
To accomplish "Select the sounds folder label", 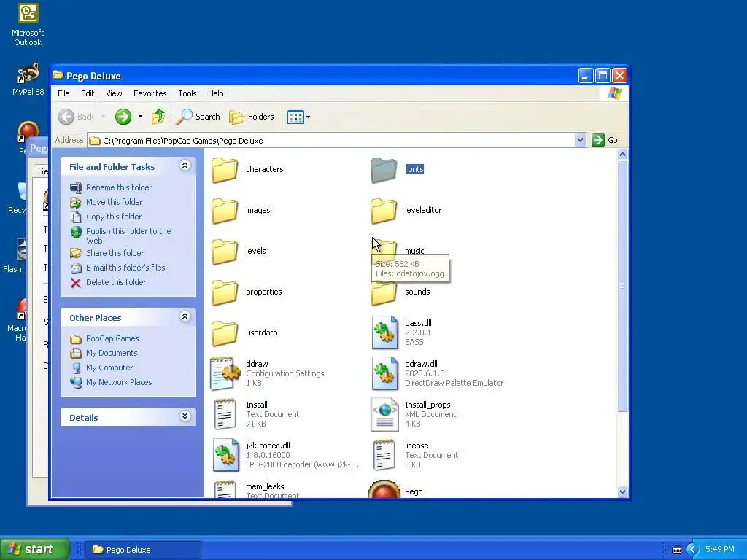I will pos(417,292).
